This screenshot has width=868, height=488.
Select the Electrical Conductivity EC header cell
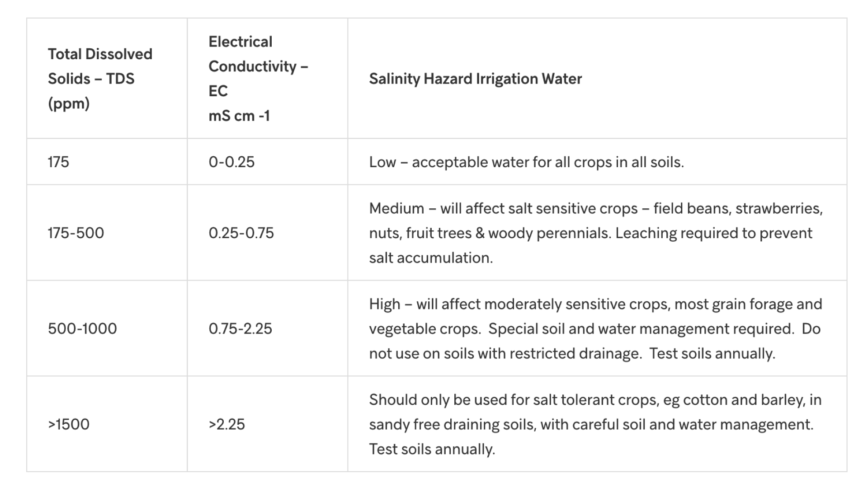(267, 78)
